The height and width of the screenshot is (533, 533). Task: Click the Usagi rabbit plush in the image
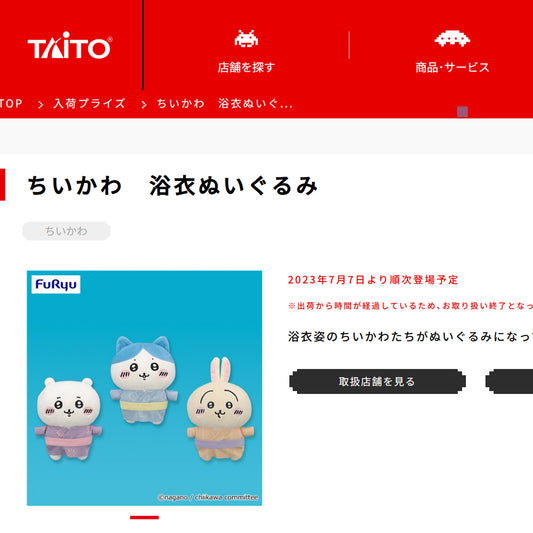click(220, 409)
